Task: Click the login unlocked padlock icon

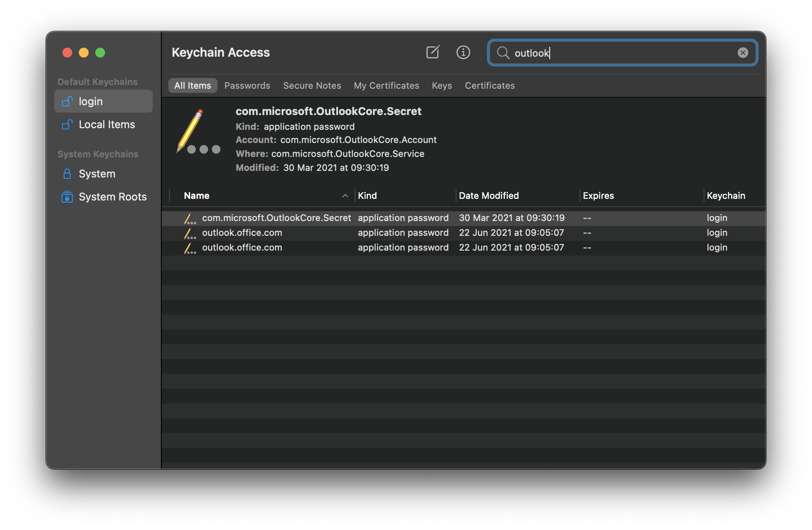Action: pos(67,101)
